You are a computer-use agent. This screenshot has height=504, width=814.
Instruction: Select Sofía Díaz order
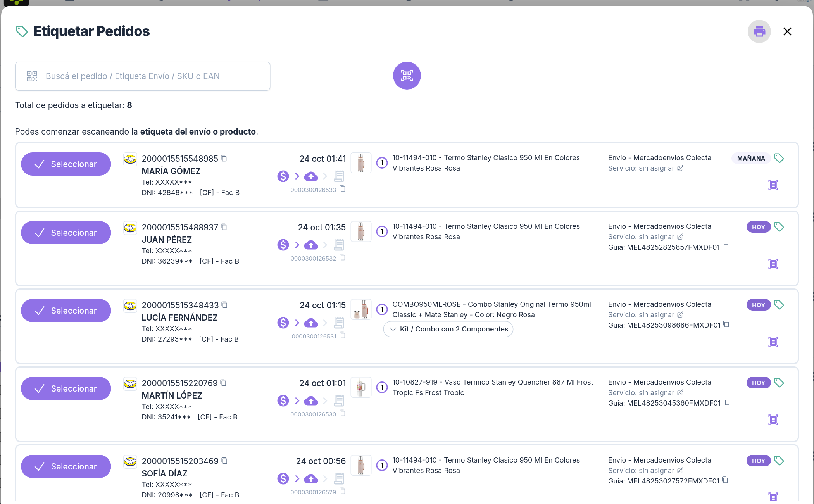[x=66, y=466]
